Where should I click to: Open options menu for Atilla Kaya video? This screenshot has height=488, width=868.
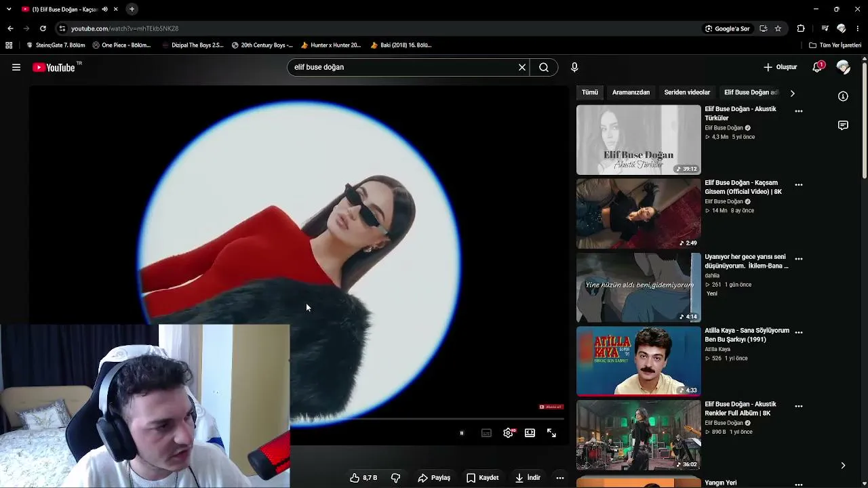click(799, 333)
